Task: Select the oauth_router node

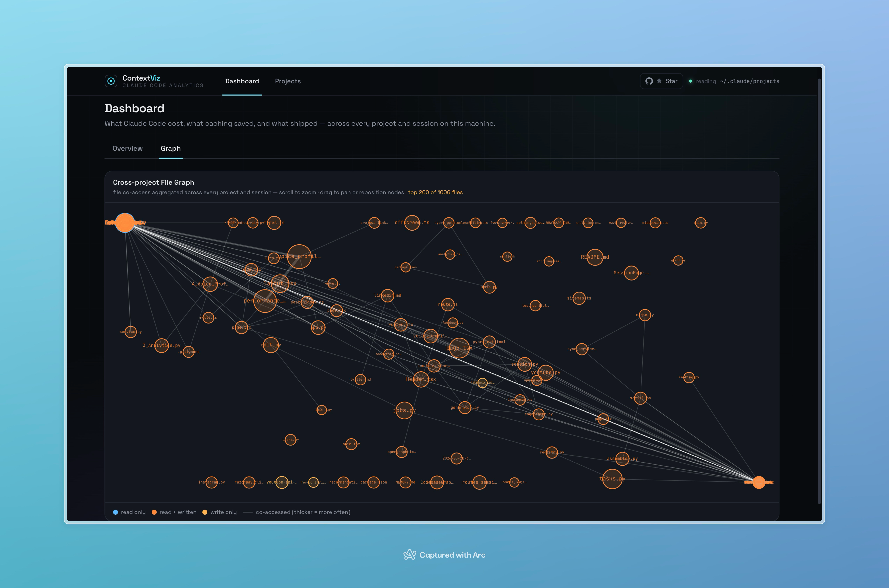Action: [621, 223]
